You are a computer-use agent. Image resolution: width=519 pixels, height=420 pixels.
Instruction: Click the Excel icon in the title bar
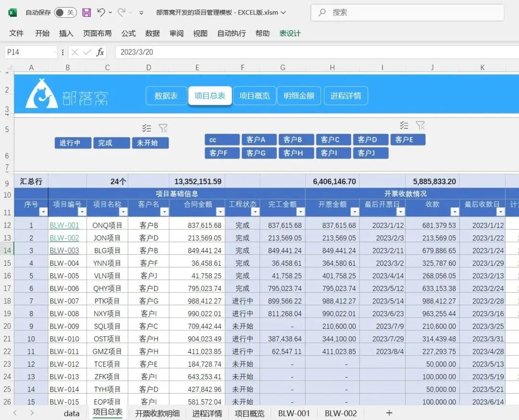point(12,12)
